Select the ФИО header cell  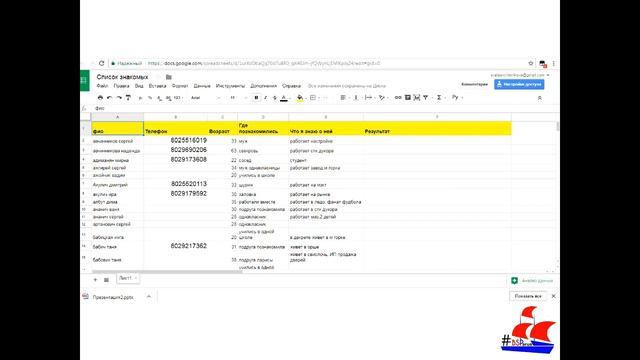pyautogui.click(x=118, y=128)
